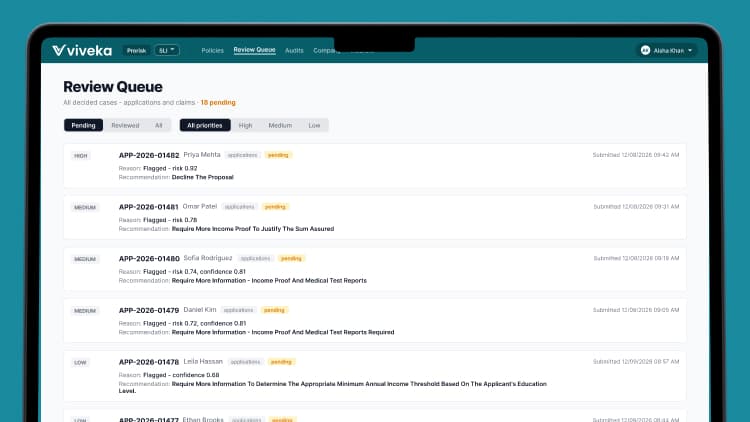Open the Audits nav tab
Viewport: 750px width, 422px height.
[x=294, y=50]
